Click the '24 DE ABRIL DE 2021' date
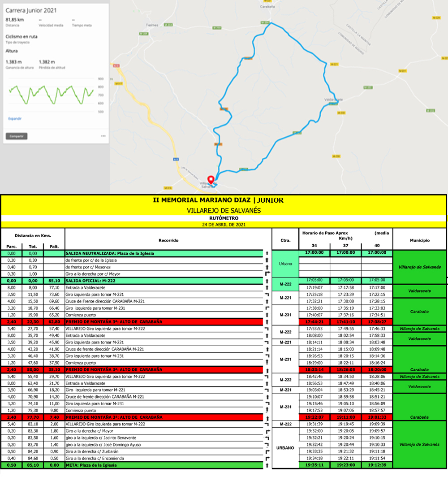This screenshot has width=448, height=477. click(x=224, y=225)
